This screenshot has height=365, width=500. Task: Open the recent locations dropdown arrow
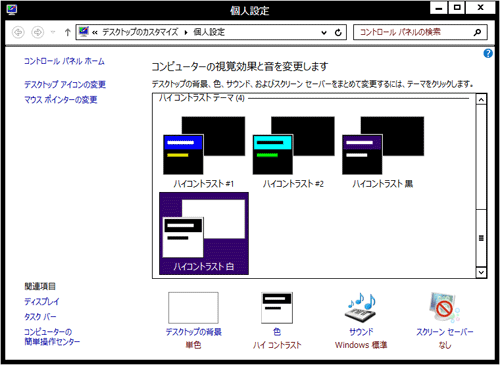(53, 32)
